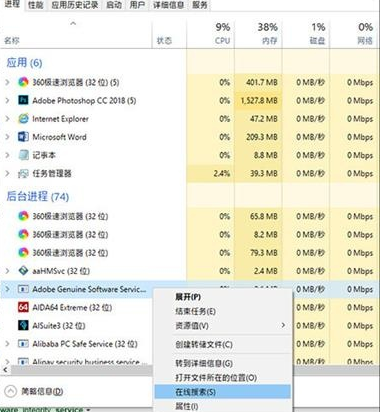Select the aaHMSvc process icon
Image resolution: width=382 pixels, height=412 pixels.
(x=23, y=271)
